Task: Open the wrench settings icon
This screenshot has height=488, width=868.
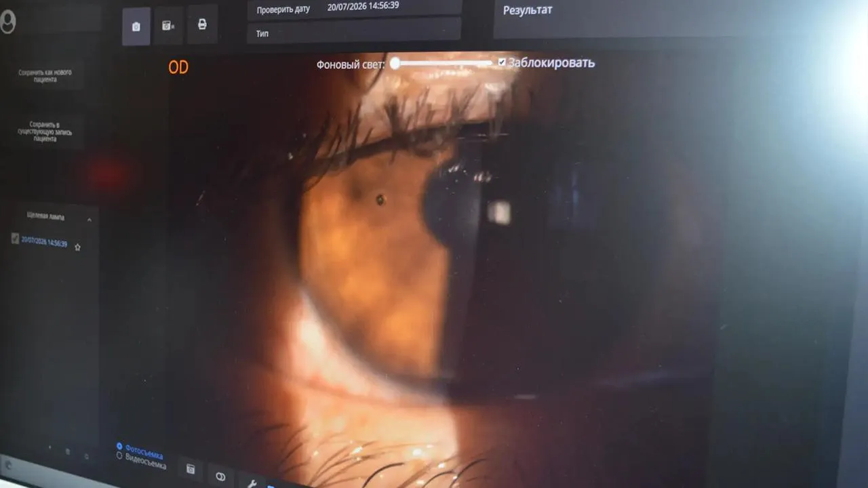Action: pos(251,483)
